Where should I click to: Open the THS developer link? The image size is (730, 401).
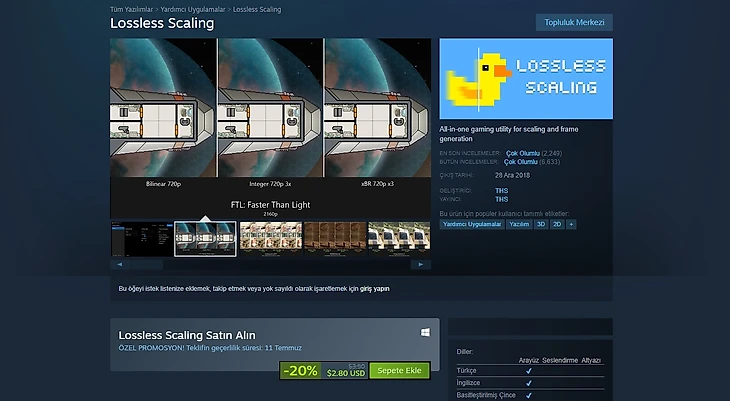501,190
